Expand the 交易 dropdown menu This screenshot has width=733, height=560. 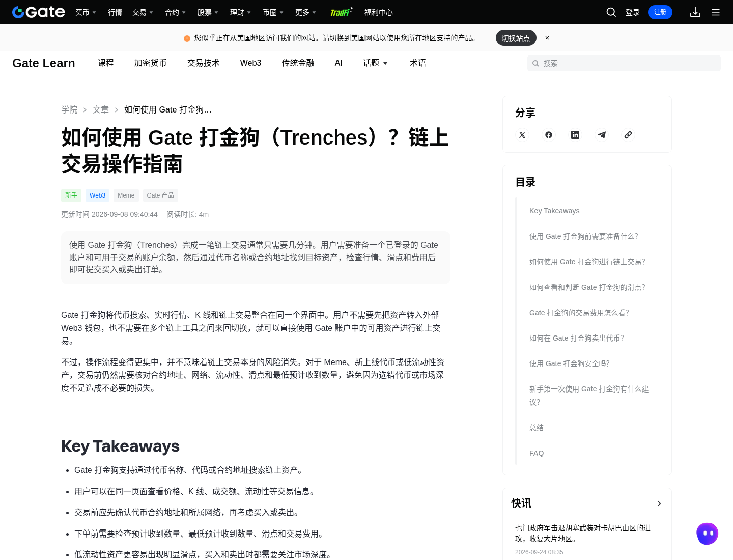143,12
